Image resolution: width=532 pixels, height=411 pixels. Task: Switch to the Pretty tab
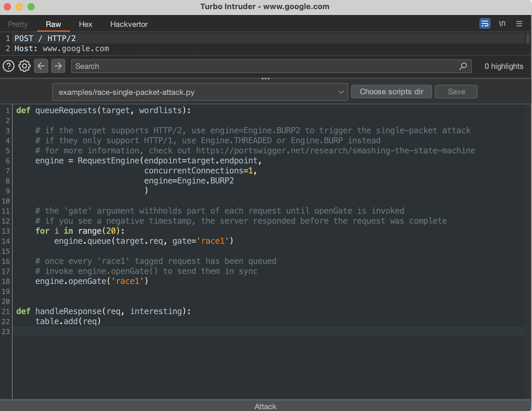18,24
